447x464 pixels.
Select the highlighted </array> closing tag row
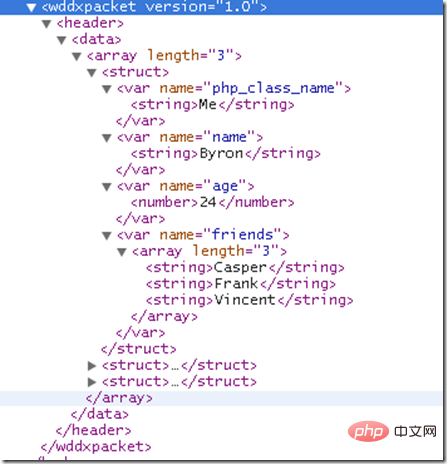click(221, 398)
